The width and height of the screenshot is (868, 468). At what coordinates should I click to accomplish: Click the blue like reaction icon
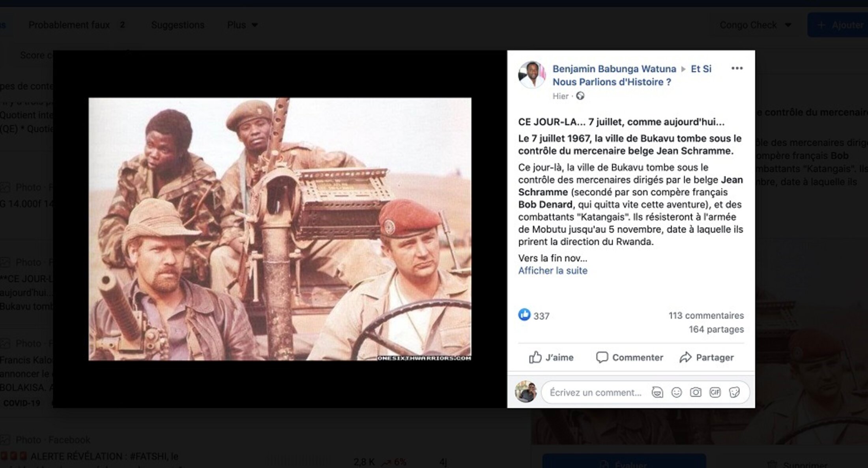pos(524,314)
